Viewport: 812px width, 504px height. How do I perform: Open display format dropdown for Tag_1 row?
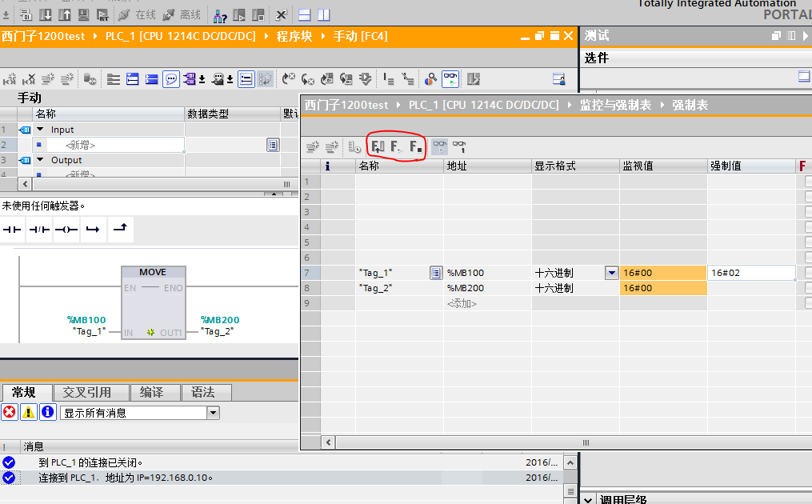click(x=611, y=273)
